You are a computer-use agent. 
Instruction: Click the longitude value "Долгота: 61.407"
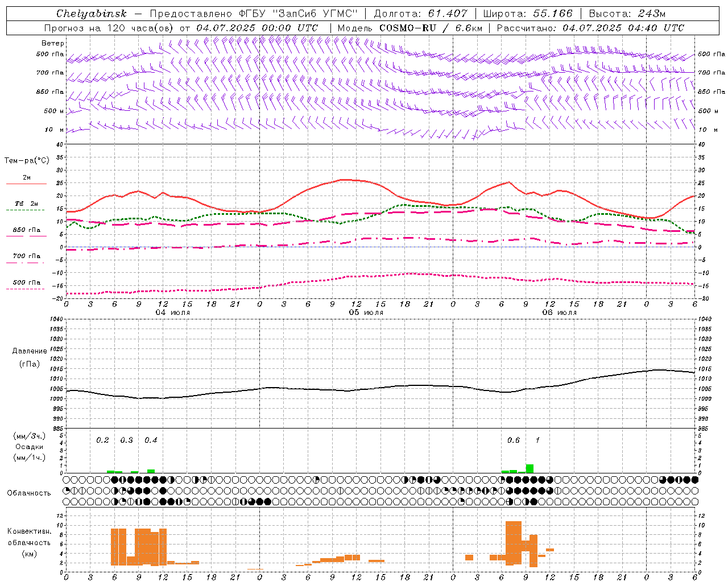[420, 14]
